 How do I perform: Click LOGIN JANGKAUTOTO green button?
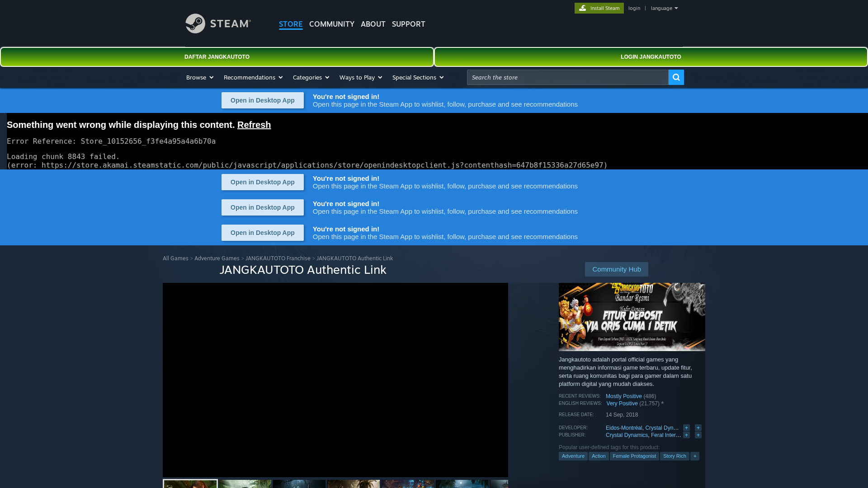651,57
